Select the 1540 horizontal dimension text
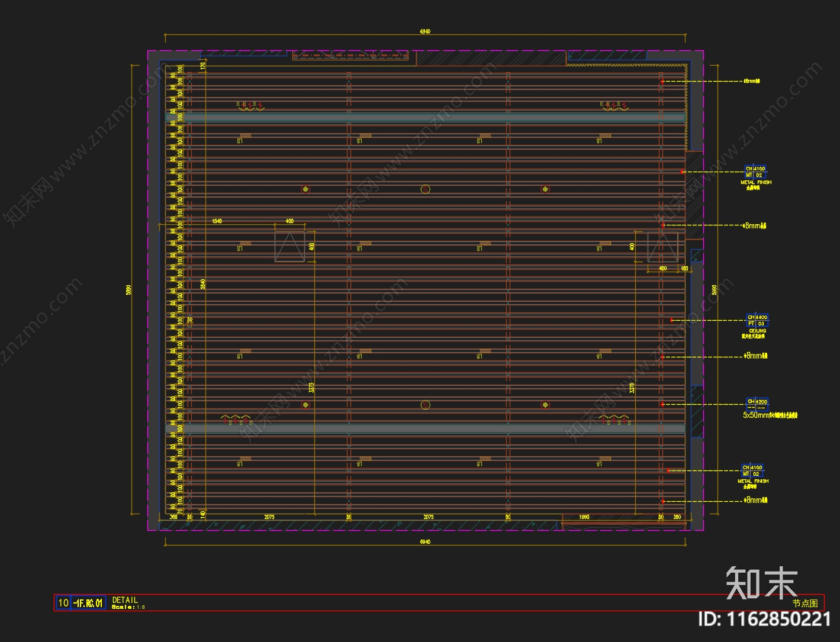 click(217, 221)
